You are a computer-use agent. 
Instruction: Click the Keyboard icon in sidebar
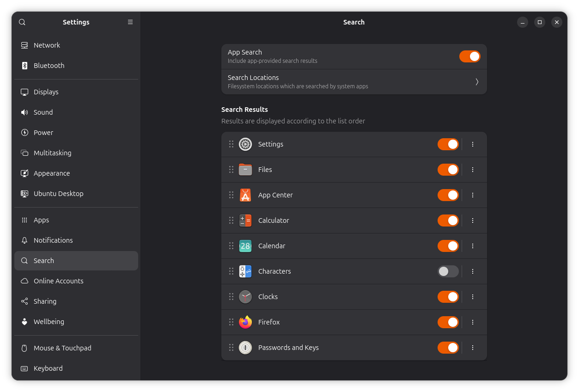point(24,368)
